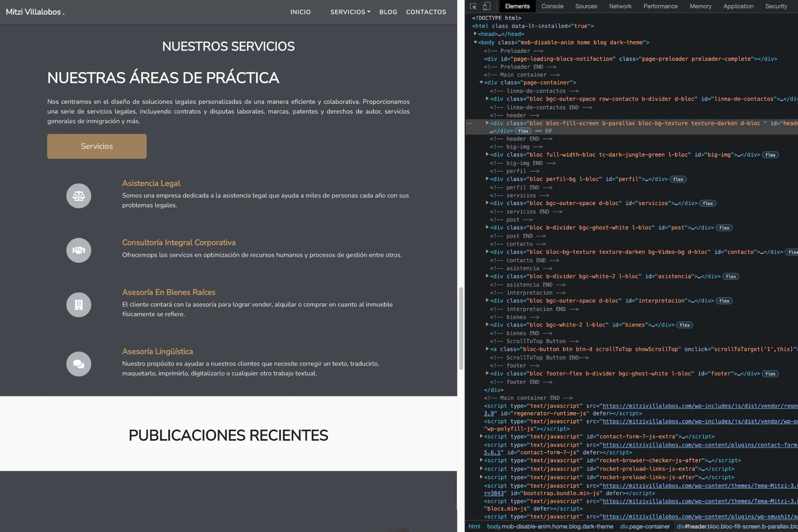
Task: Select the Elements tab
Action: point(517,6)
